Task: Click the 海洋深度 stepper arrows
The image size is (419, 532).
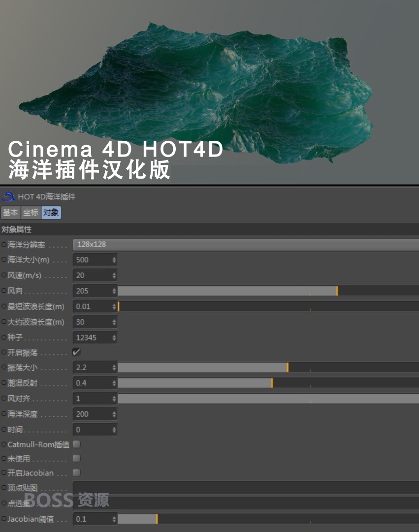Action: tap(114, 414)
